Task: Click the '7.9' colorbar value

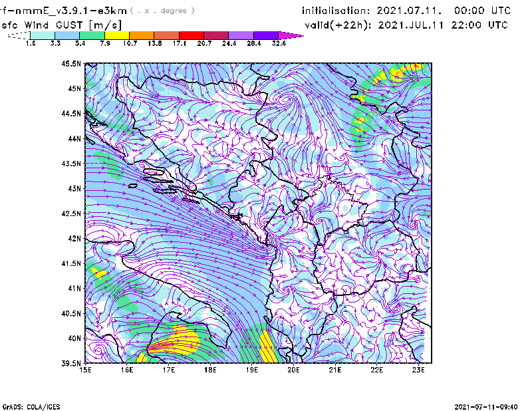Action: (105, 43)
